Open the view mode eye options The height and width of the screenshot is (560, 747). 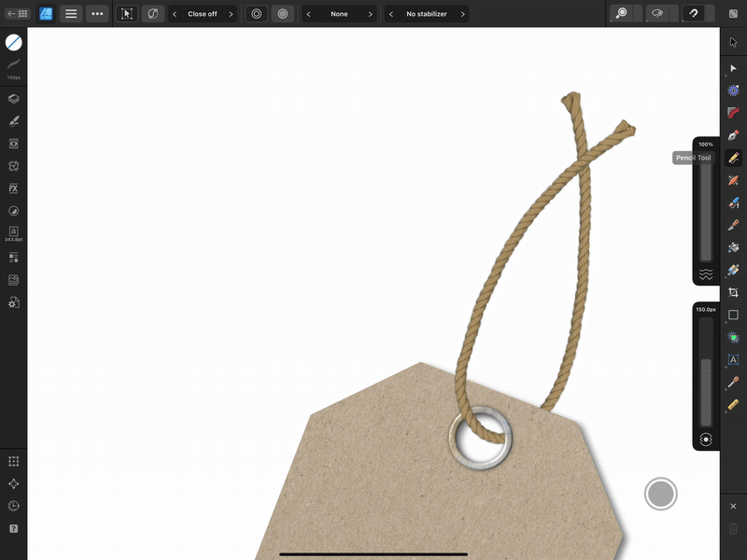tap(657, 14)
